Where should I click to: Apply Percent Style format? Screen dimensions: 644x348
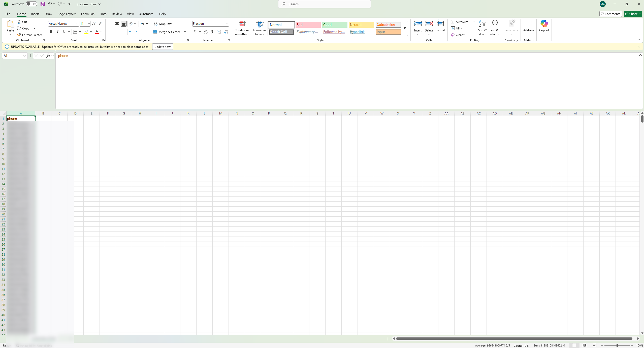pyautogui.click(x=206, y=32)
